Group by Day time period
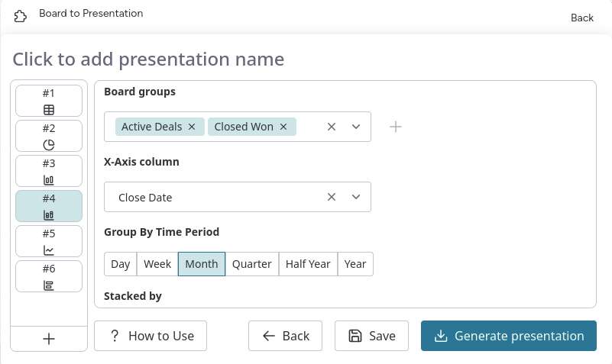Image resolution: width=612 pixels, height=364 pixels. pyautogui.click(x=120, y=264)
